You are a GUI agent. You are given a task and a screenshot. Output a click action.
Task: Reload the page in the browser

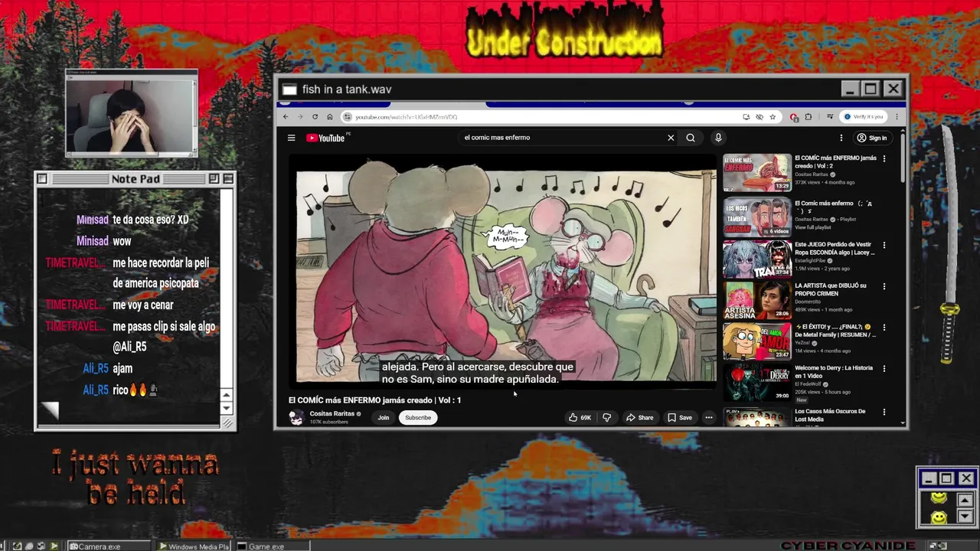tap(315, 117)
